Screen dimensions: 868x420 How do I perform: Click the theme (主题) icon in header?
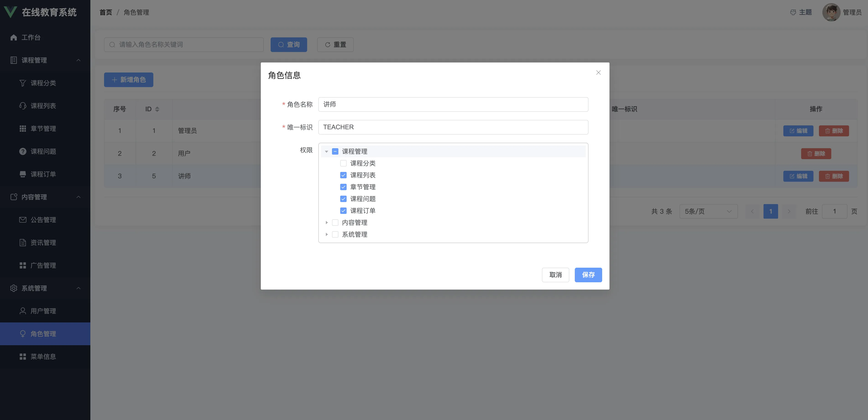pyautogui.click(x=793, y=13)
